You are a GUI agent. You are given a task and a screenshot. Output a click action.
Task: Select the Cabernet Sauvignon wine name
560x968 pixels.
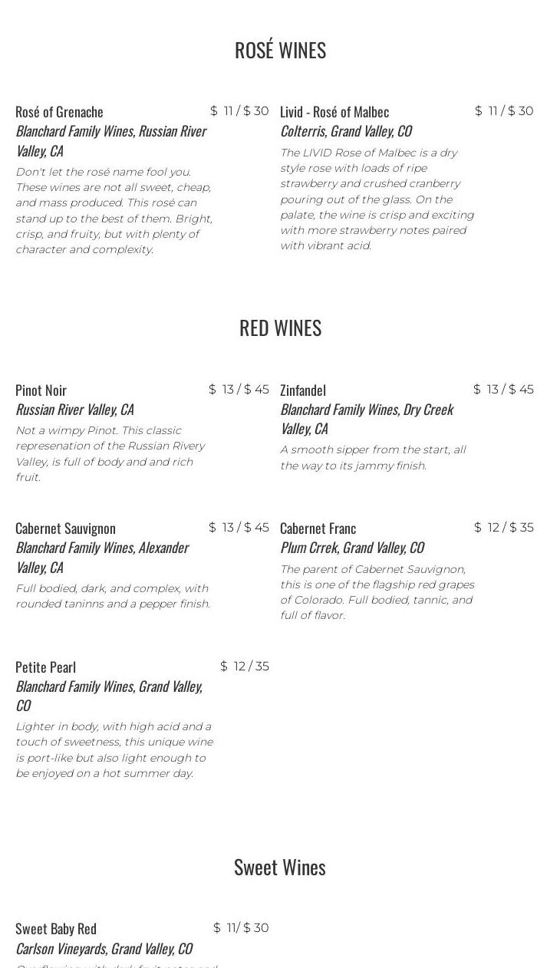point(65,528)
